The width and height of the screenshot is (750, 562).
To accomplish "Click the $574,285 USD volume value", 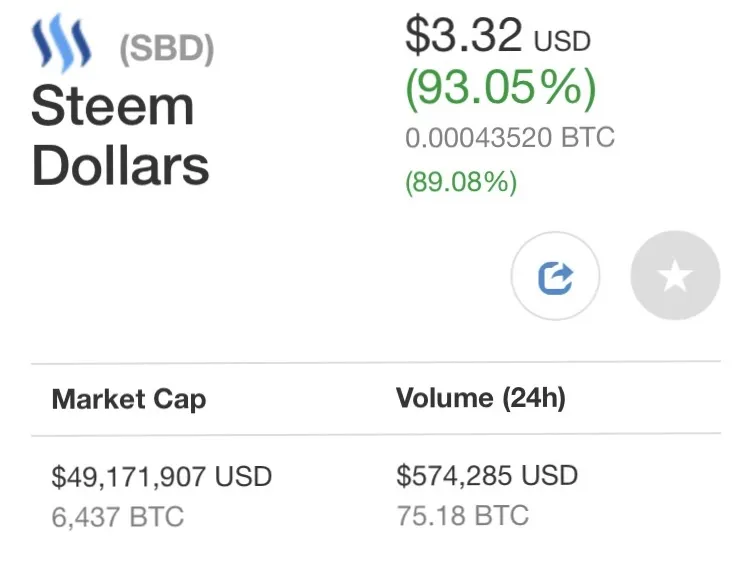I will (487, 475).
